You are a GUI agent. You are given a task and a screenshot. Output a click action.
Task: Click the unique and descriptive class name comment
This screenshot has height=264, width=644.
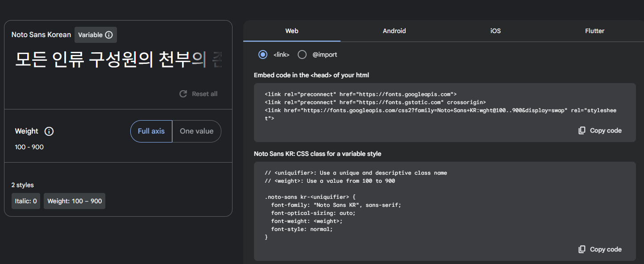[356, 173]
